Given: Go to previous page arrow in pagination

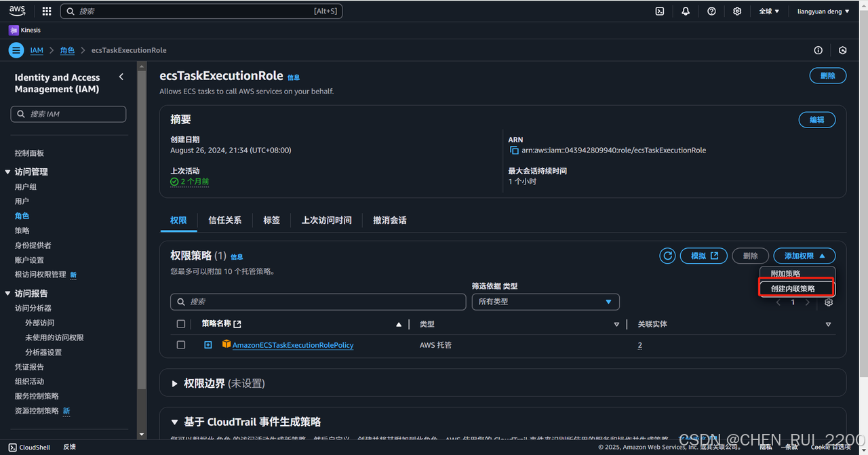Looking at the screenshot, I should pos(778,302).
